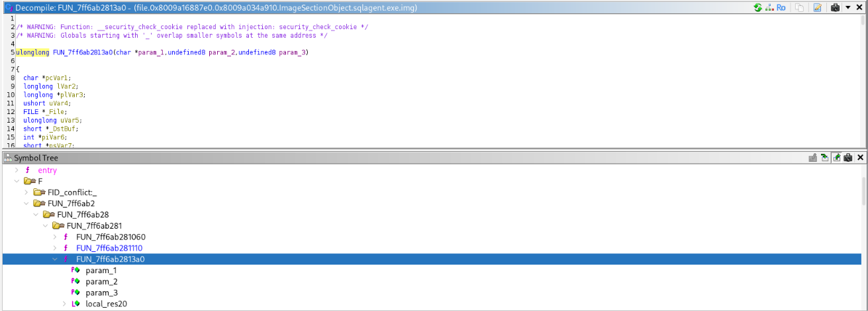Viewport: 868px width, 311px height.
Task: Click '_DstBuf' variable in declarations
Action: pos(63,129)
